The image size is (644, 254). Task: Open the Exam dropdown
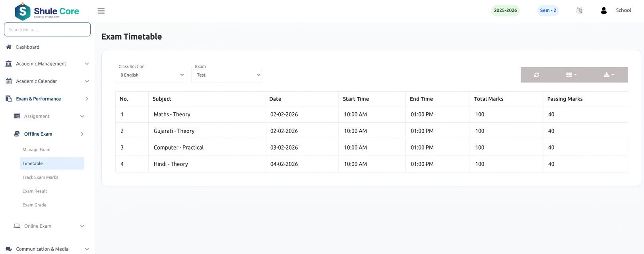(x=227, y=75)
